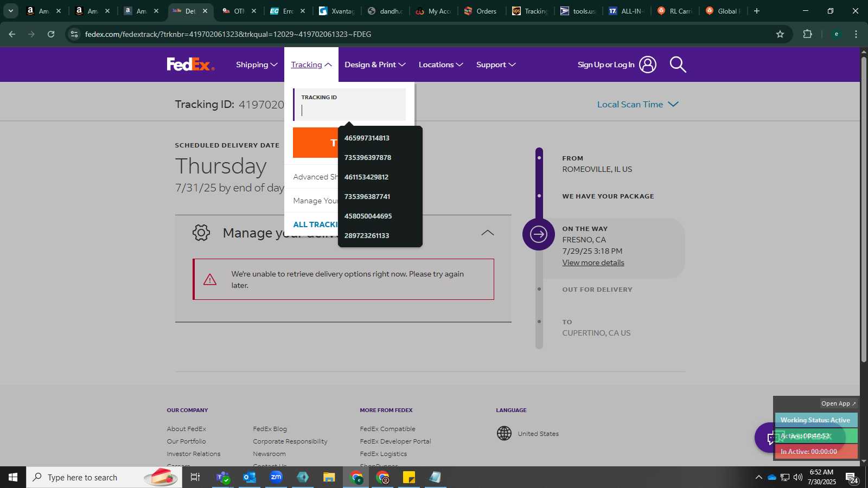Show hidden system tray icons
This screenshot has width=868, height=488.
[758, 477]
